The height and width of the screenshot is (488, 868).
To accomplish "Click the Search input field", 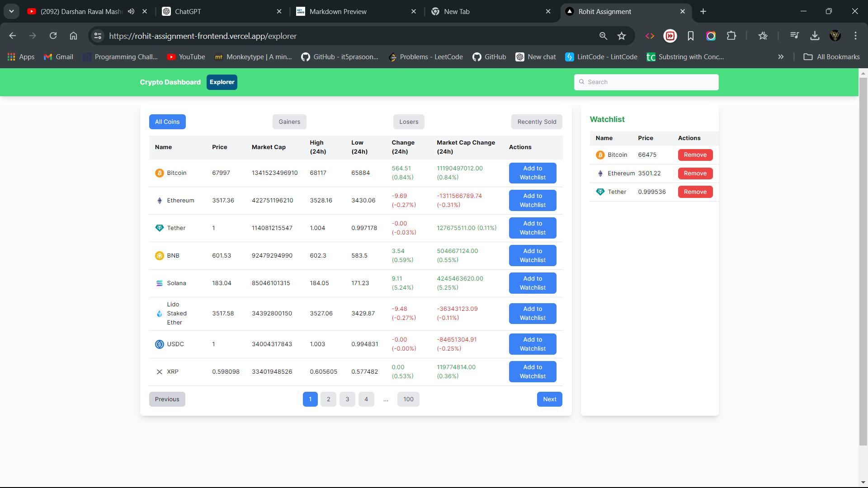I will [646, 82].
